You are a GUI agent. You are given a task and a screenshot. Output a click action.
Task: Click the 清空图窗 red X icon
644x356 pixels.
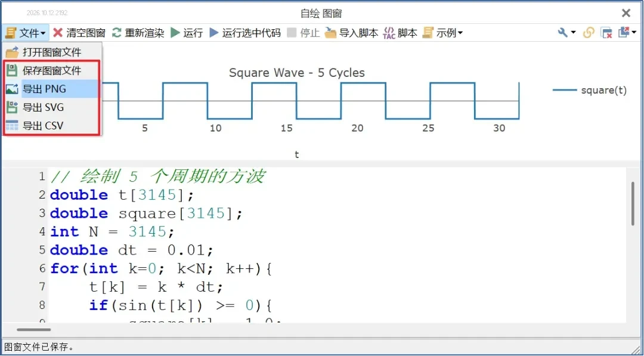coord(58,33)
